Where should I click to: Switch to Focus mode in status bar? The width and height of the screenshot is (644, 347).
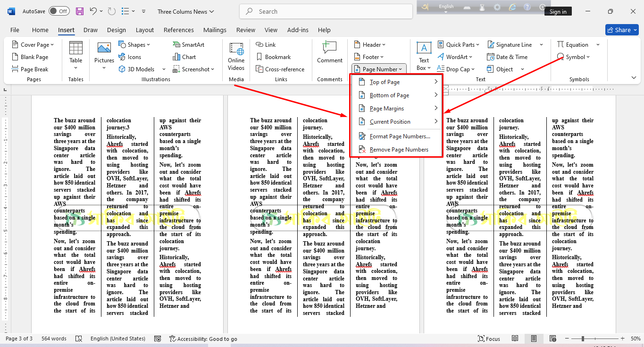tap(489, 339)
